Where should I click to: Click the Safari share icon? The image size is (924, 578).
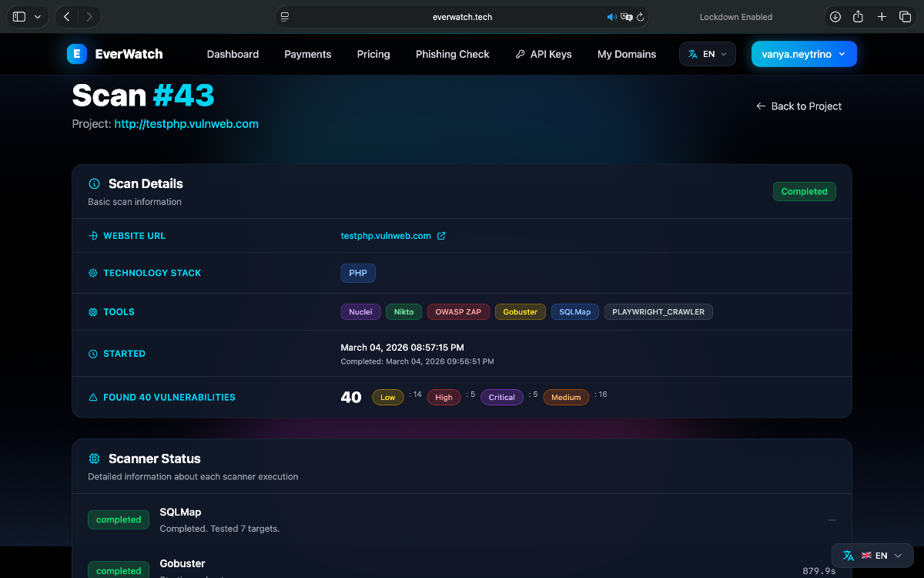858,16
